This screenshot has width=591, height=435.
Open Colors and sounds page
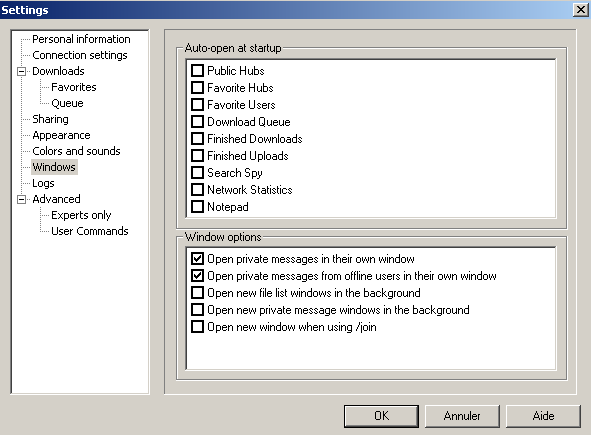click(76, 151)
